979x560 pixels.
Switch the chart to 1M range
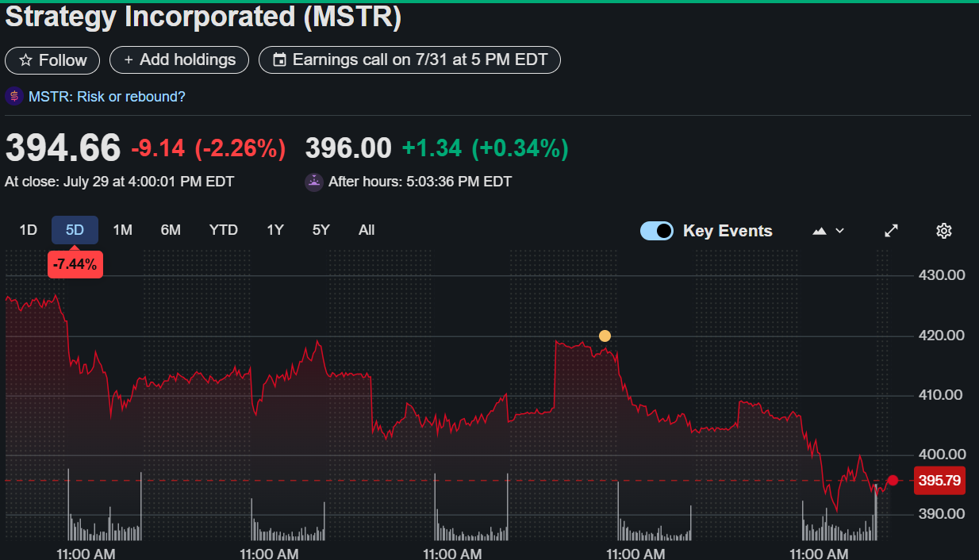pos(122,230)
